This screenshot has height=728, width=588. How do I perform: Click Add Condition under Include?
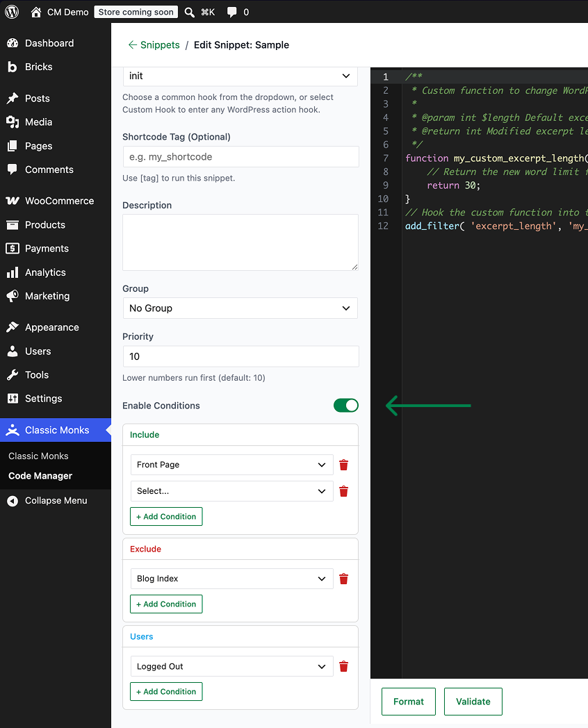166,517
